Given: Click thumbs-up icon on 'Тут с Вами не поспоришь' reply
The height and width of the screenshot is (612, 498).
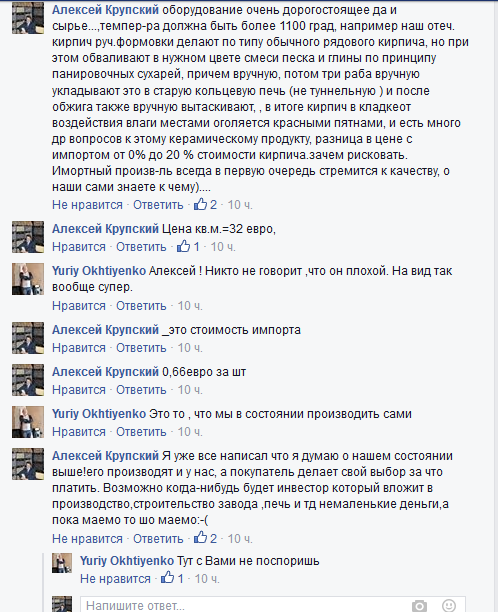Looking at the screenshot, I should click(x=168, y=578).
